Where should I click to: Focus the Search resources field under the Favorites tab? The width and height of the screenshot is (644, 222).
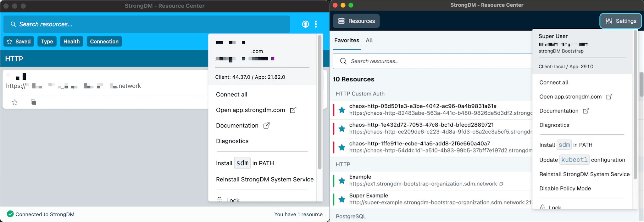pos(433,61)
